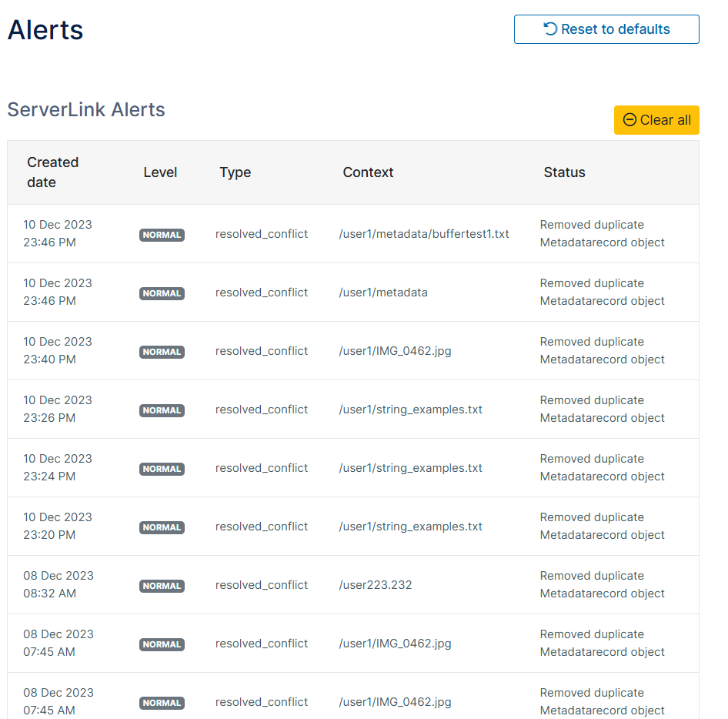Click the "Level" column header

(x=160, y=172)
